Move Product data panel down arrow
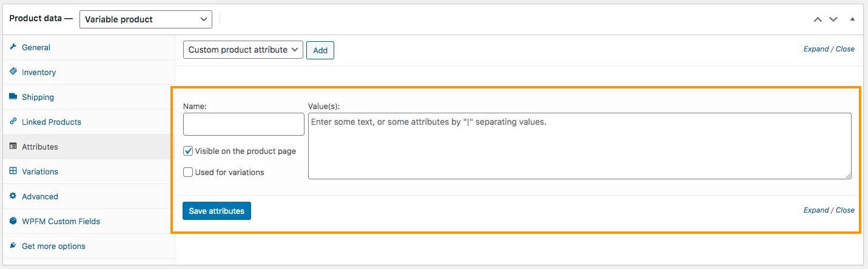The width and height of the screenshot is (868, 269). pyautogui.click(x=833, y=19)
